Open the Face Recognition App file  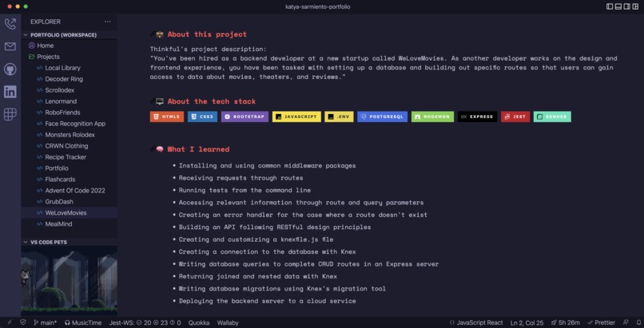(69, 124)
